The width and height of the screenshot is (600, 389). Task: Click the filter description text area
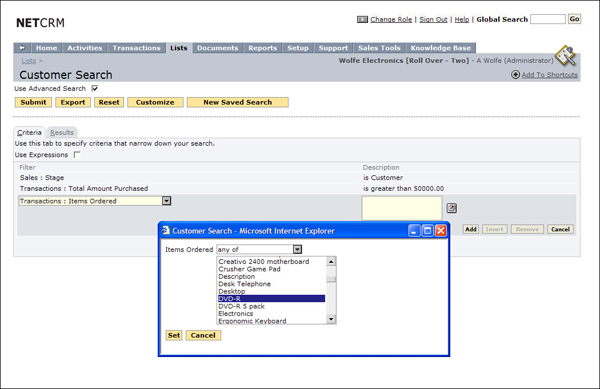tap(402, 208)
